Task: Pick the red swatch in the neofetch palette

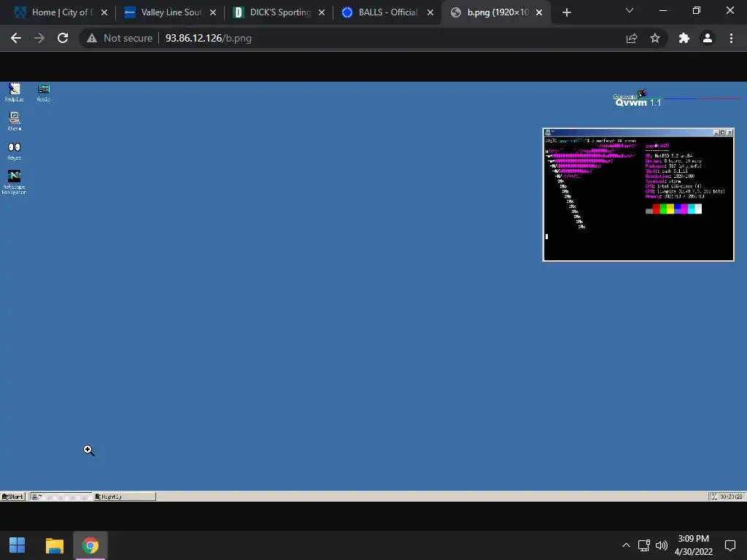Action: coord(656,209)
